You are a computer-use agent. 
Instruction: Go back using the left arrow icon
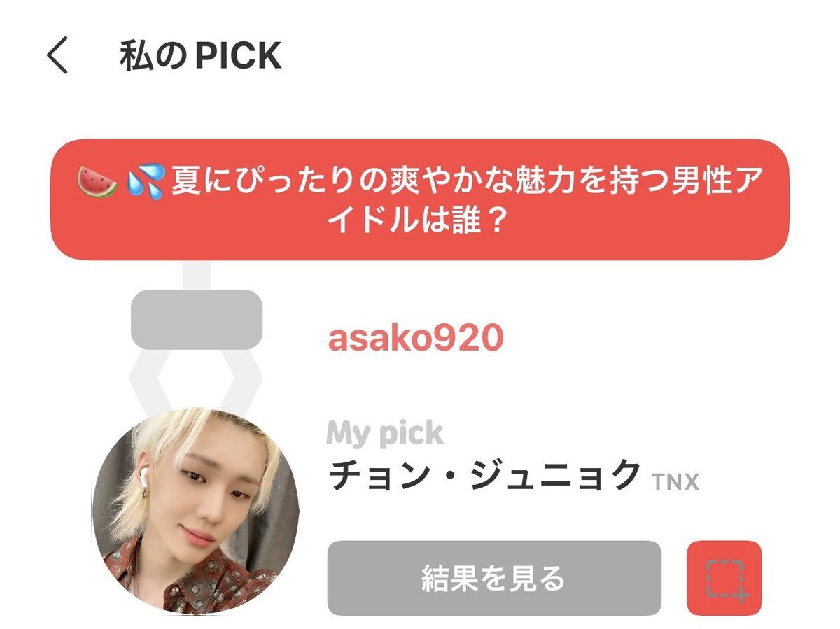[58, 56]
